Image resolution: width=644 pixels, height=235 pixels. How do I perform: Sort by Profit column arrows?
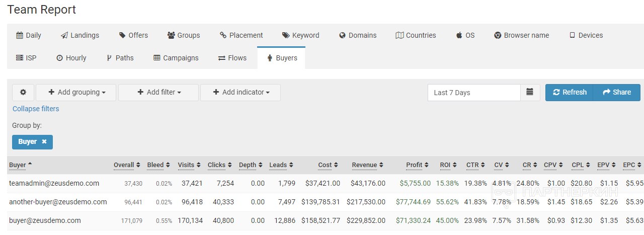click(426, 165)
